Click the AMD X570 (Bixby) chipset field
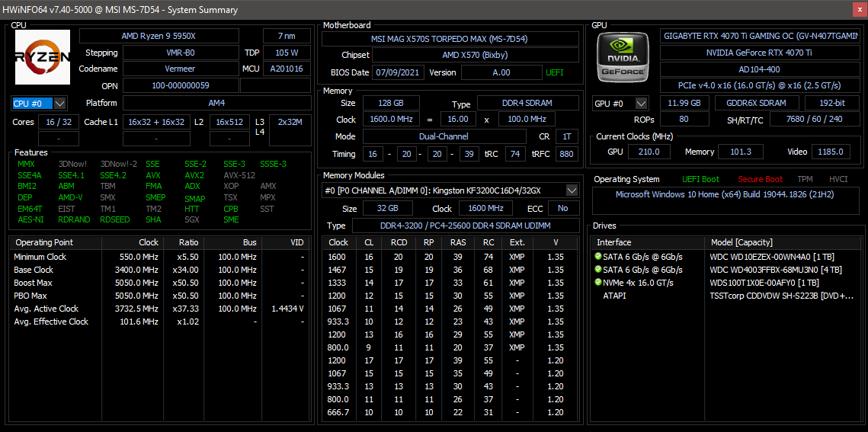The height and width of the screenshot is (432, 868). (x=475, y=56)
